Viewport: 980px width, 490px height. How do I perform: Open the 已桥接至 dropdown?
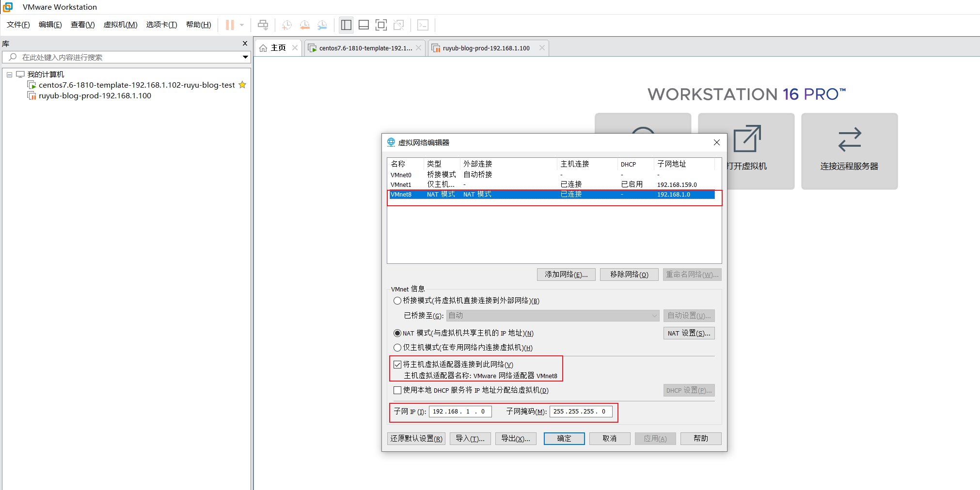(x=553, y=316)
